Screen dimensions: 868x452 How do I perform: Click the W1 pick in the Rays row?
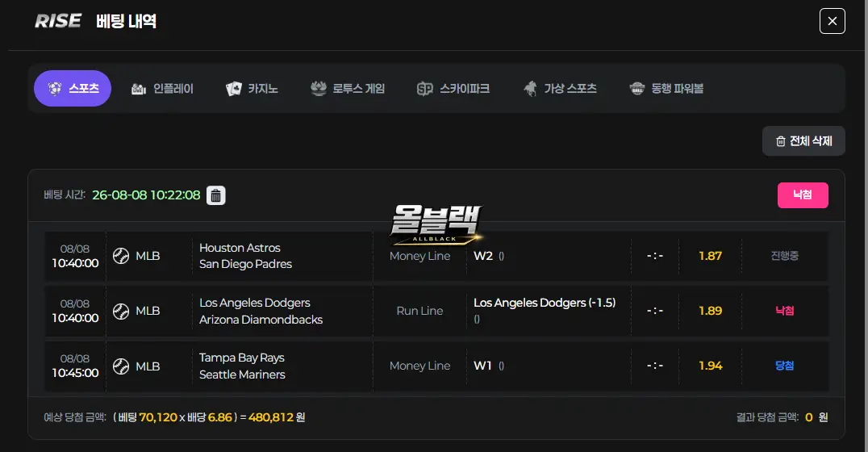(482, 366)
